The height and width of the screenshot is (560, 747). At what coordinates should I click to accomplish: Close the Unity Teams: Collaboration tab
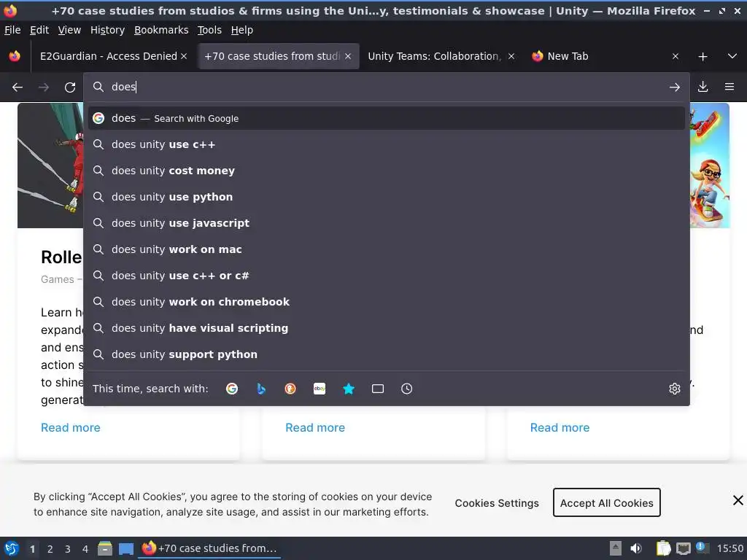coord(511,56)
